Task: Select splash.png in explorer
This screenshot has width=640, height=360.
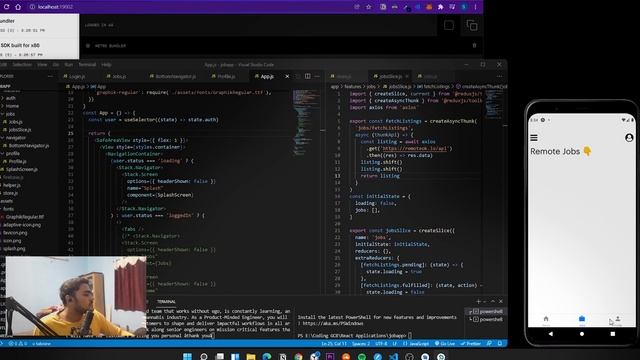Action: coord(14,248)
